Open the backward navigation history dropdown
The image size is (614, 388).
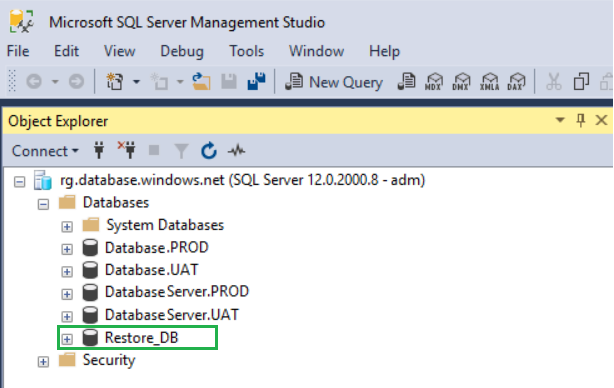[x=55, y=82]
